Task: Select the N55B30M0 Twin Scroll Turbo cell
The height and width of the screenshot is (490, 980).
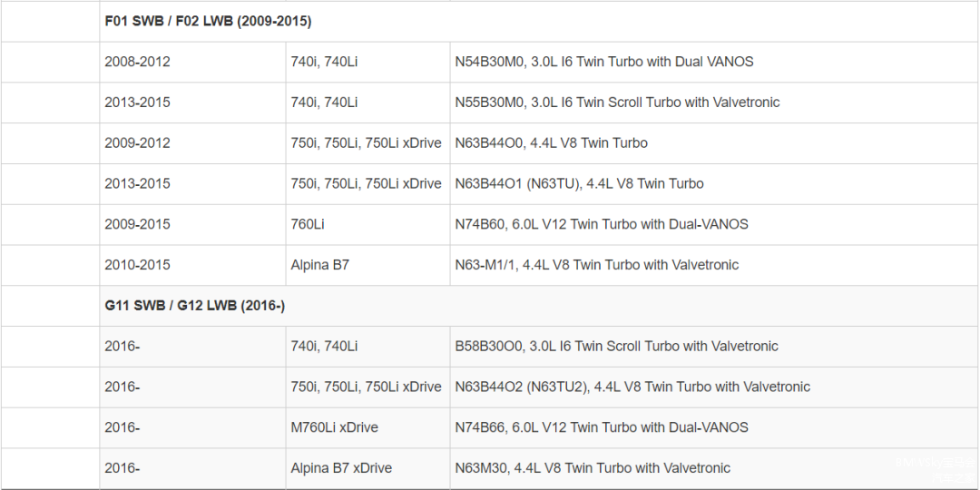Action: pyautogui.click(x=617, y=103)
